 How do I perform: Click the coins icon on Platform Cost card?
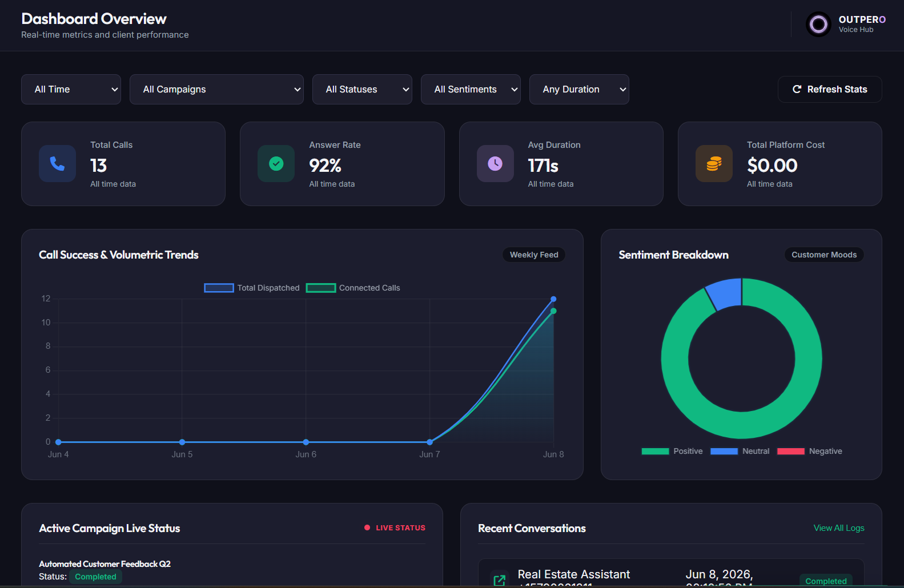714,164
